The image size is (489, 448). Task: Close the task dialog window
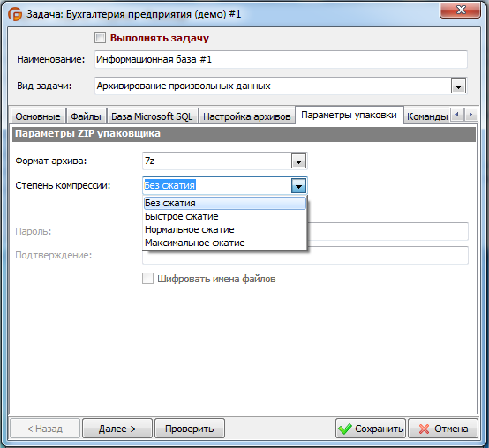tap(460, 10)
